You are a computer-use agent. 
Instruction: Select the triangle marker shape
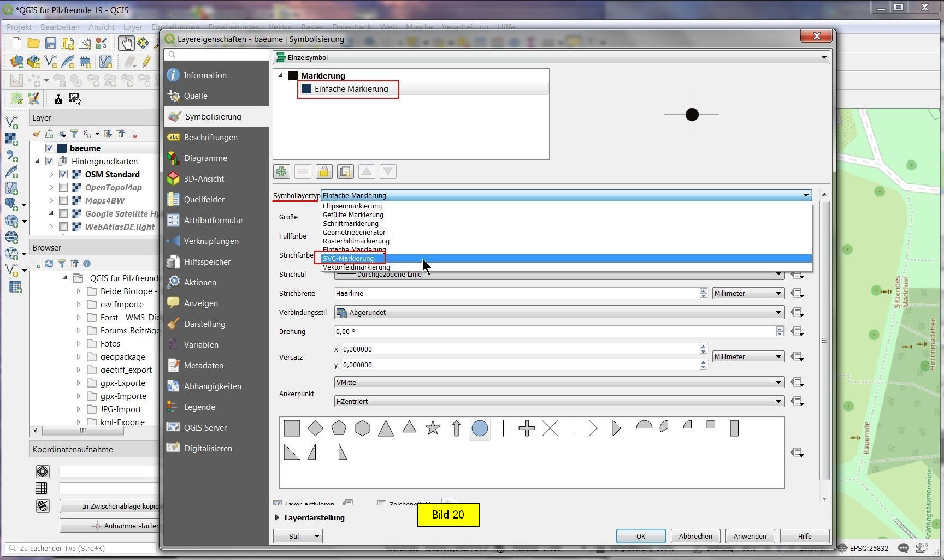[x=386, y=428]
